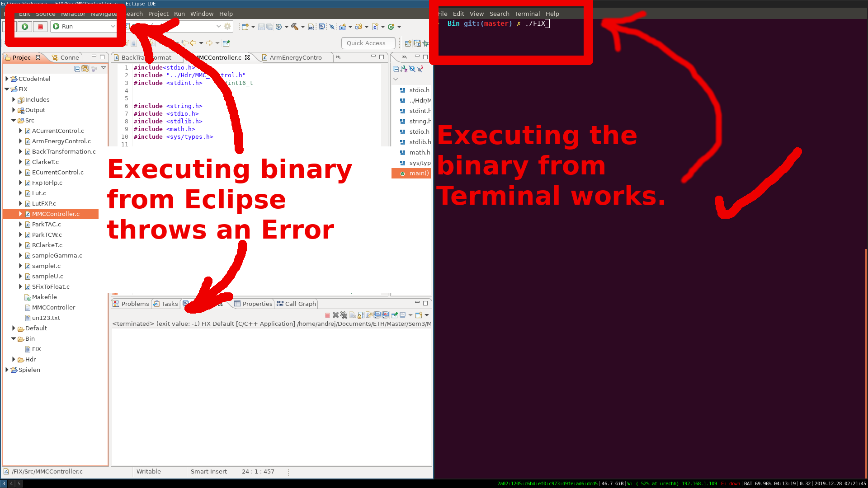This screenshot has height=488, width=868.
Task: Build project with the hammer icon
Action: pos(294,27)
